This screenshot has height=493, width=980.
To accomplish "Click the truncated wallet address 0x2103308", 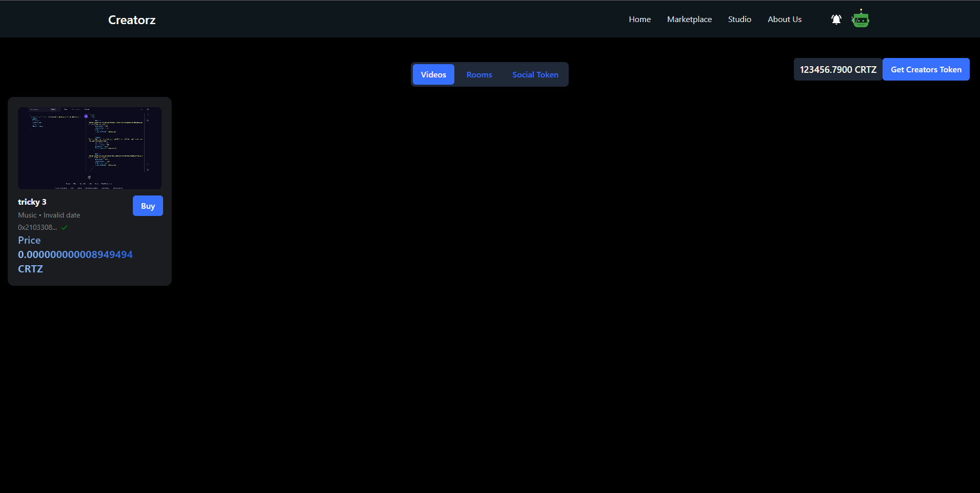I will point(37,227).
